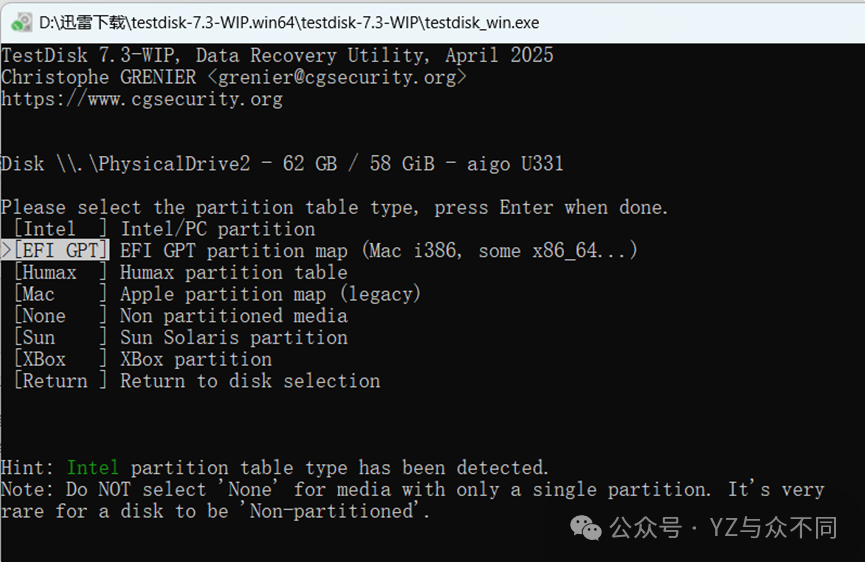Pick the [Mac] Apple partition map option
Image resolution: width=865 pixels, height=562 pixels.
point(59,294)
